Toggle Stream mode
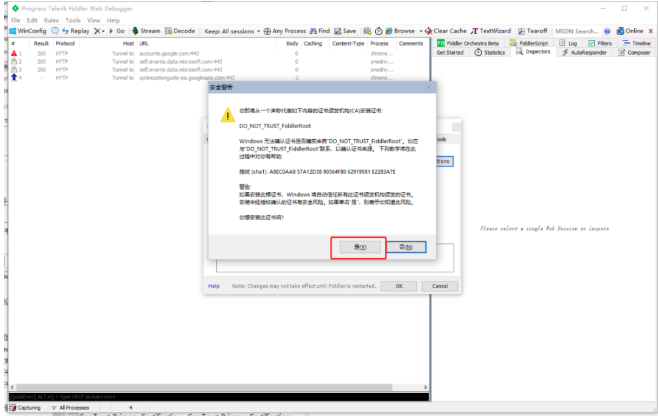 (146, 31)
